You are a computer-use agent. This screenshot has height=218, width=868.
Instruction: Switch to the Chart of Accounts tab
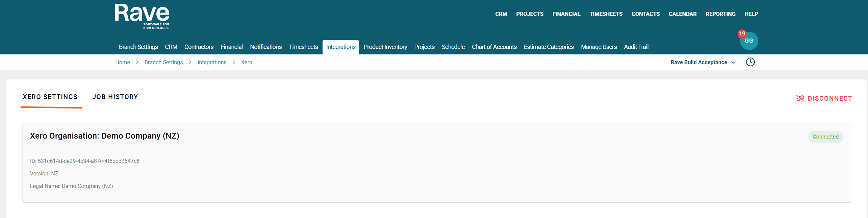click(494, 47)
